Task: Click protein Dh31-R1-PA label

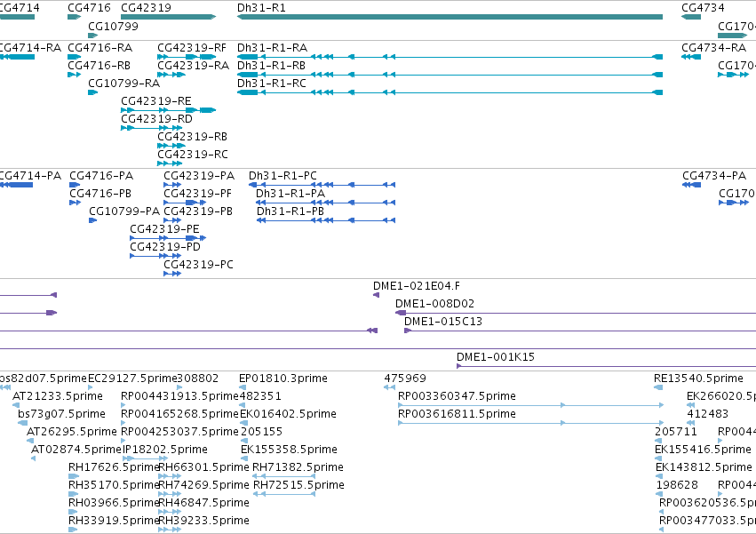Action: 290,194
